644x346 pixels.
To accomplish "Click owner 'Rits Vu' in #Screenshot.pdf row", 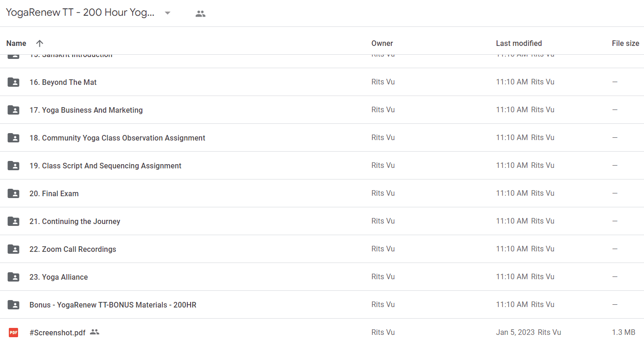I will pyautogui.click(x=383, y=332).
